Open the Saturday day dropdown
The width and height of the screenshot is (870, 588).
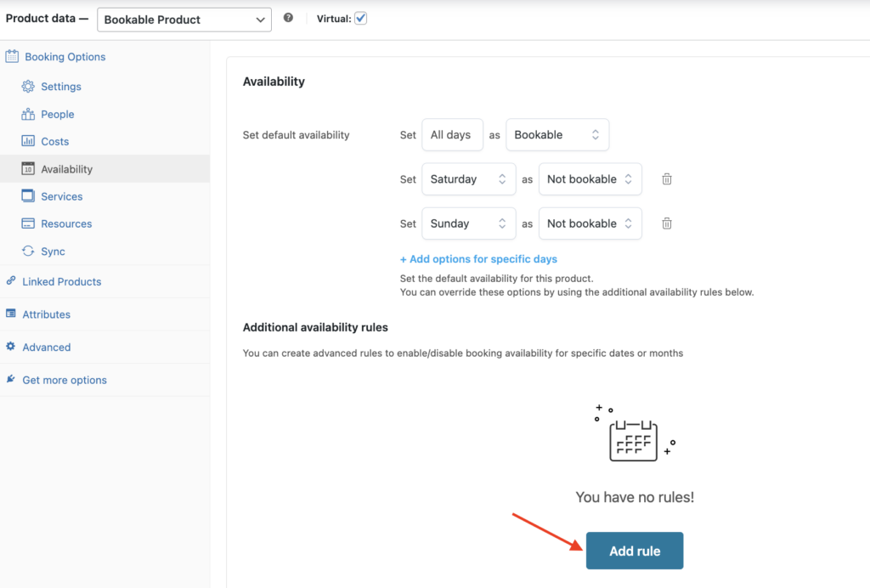pos(469,179)
